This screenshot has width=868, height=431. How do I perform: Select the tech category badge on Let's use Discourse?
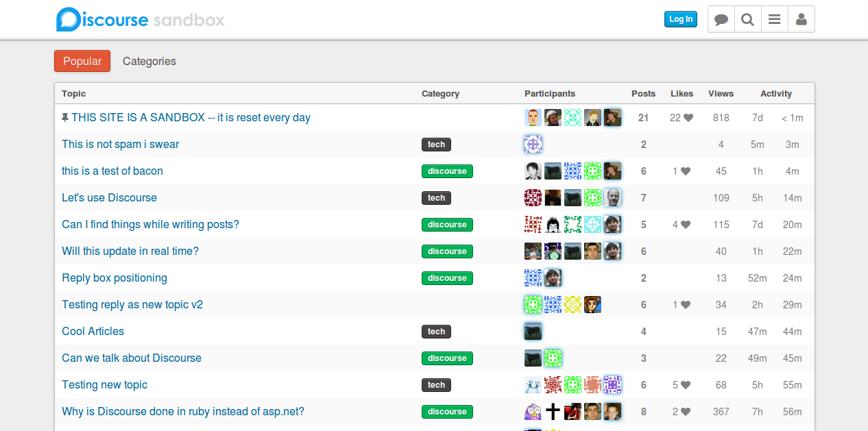coord(436,197)
